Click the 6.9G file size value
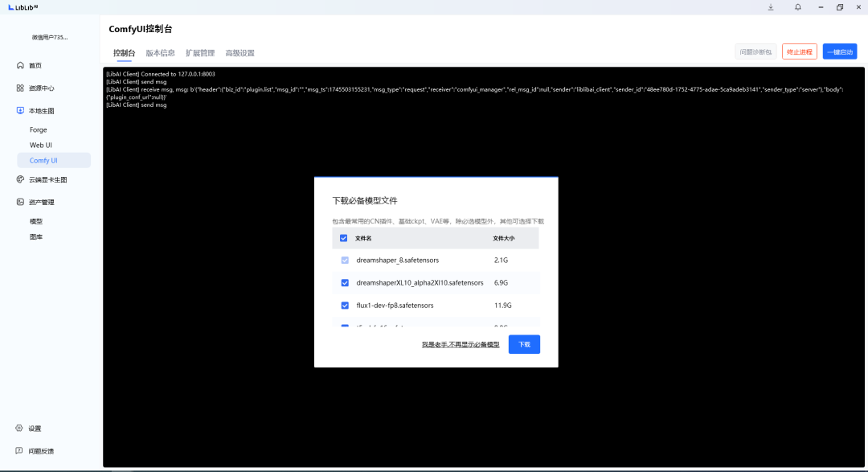This screenshot has width=868, height=472. click(501, 283)
